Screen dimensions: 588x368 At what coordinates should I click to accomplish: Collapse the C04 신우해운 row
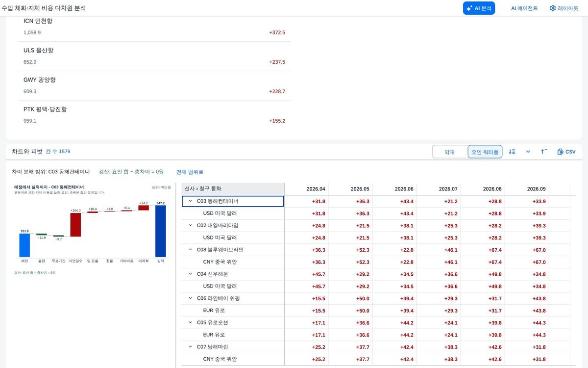coord(190,274)
